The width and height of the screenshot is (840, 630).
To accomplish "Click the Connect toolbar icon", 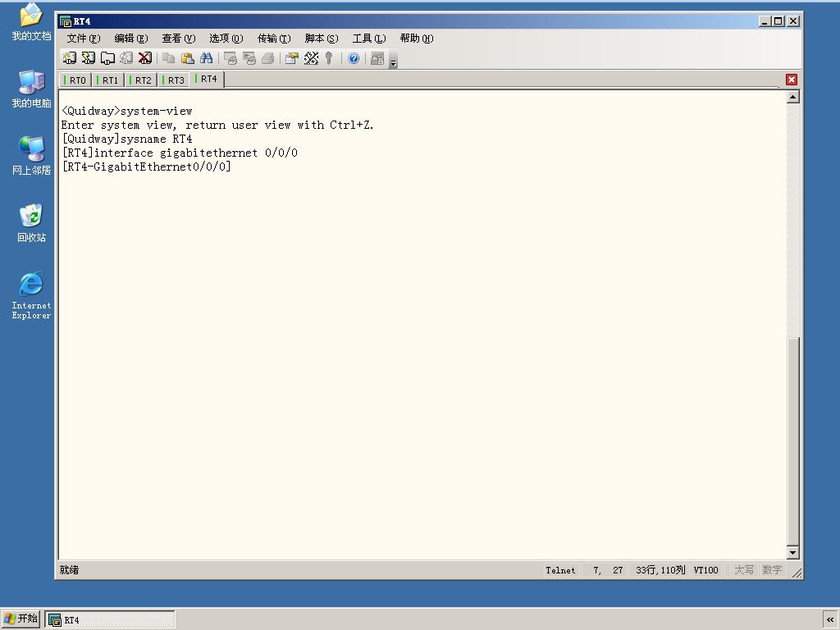I will click(x=69, y=58).
